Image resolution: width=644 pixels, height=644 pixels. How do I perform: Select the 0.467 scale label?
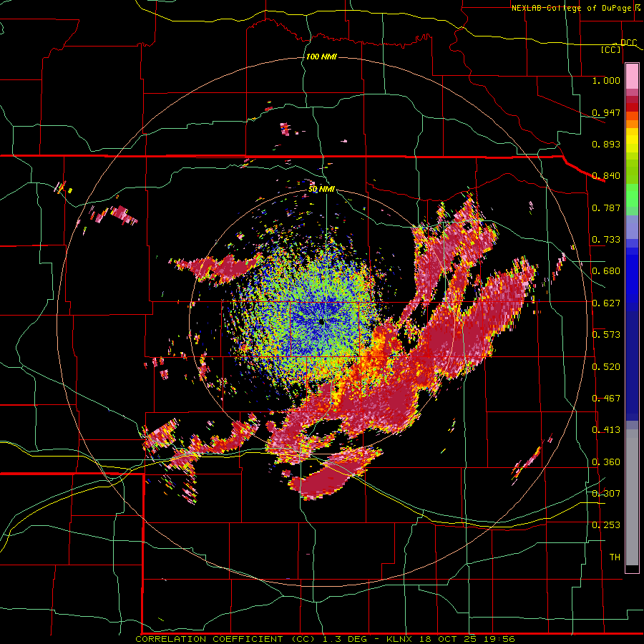(x=606, y=399)
